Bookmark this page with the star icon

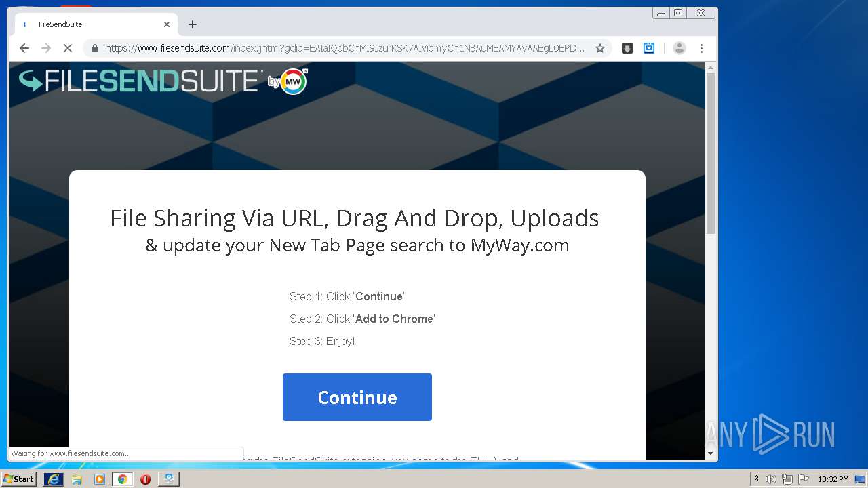click(x=600, y=48)
